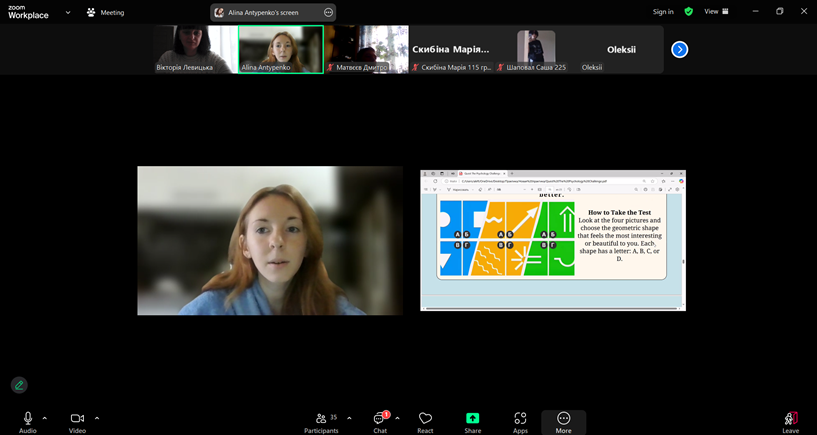Screen dimensions: 817x435
Task: Expand chat options caret
Action: (398, 418)
